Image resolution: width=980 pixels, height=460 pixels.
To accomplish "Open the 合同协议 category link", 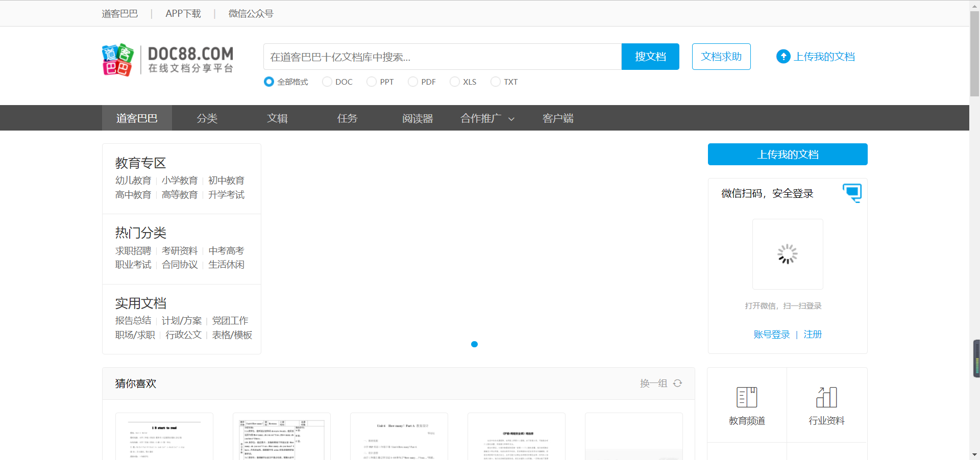I will coord(180,265).
